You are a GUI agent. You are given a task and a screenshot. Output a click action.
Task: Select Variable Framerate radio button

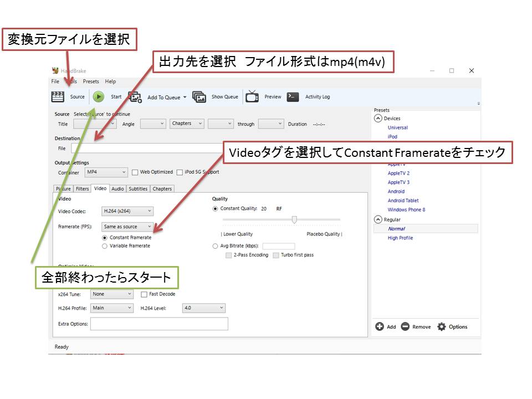point(105,246)
